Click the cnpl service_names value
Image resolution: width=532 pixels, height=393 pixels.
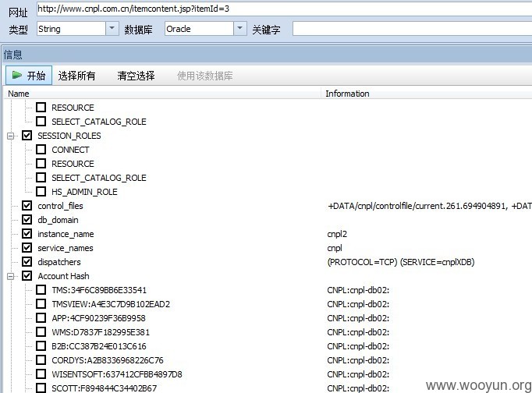335,248
